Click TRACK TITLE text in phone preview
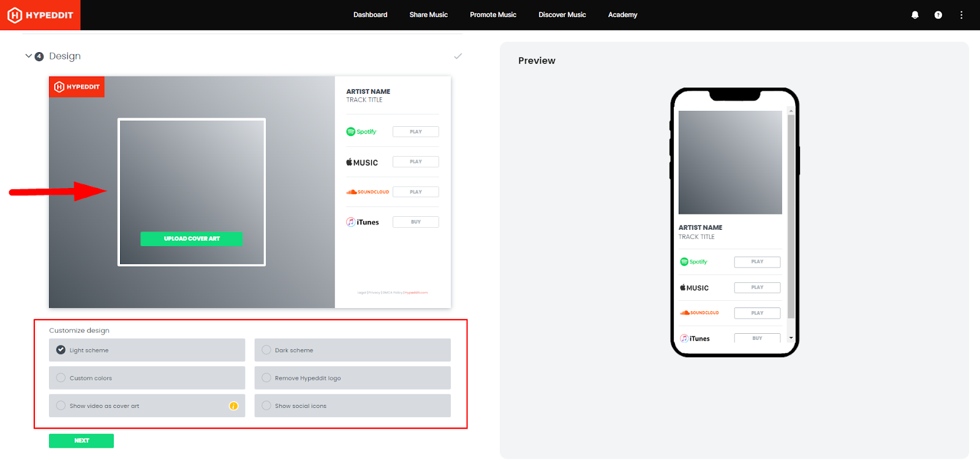Image resolution: width=980 pixels, height=460 pixels. [x=696, y=237]
